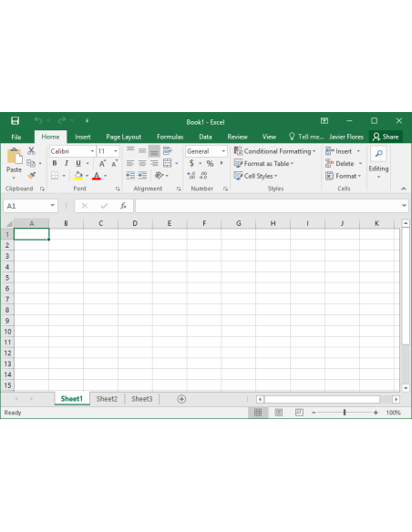This screenshot has width=412, height=532.
Task: Toggle Underline formatting
Action: click(x=78, y=163)
